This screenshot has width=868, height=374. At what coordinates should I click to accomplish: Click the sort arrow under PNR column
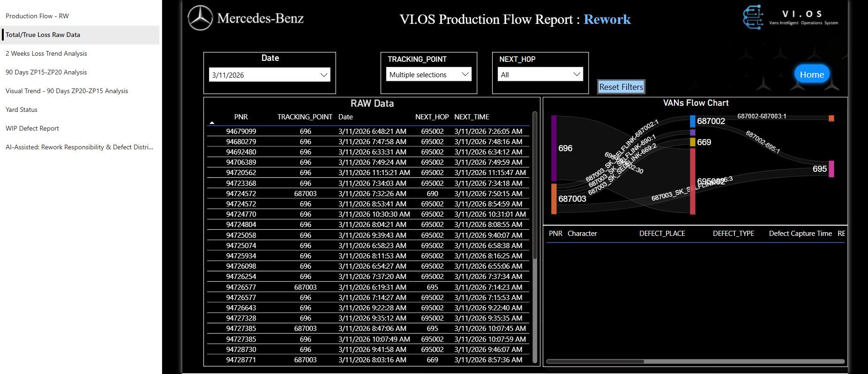(212, 123)
